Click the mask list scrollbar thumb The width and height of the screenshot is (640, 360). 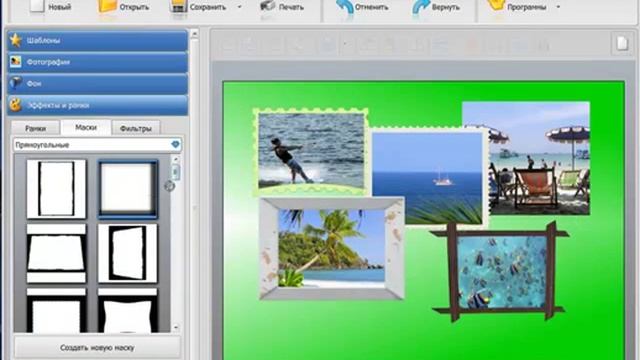176,172
